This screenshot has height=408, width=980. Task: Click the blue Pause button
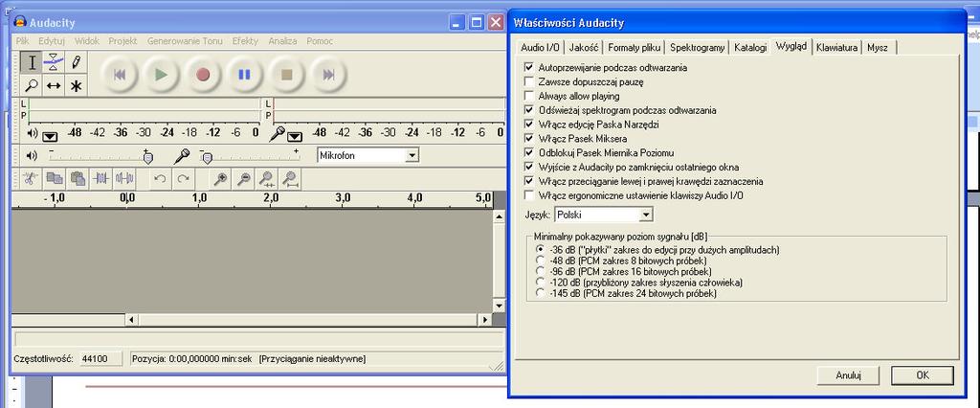coord(244,75)
